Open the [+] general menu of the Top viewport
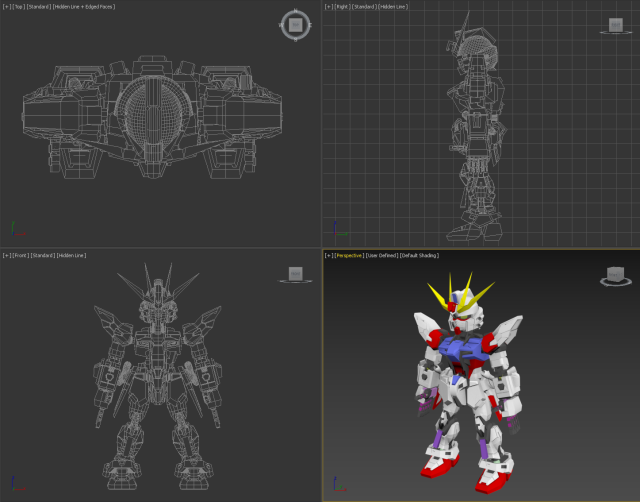640x502 pixels. [x=7, y=6]
